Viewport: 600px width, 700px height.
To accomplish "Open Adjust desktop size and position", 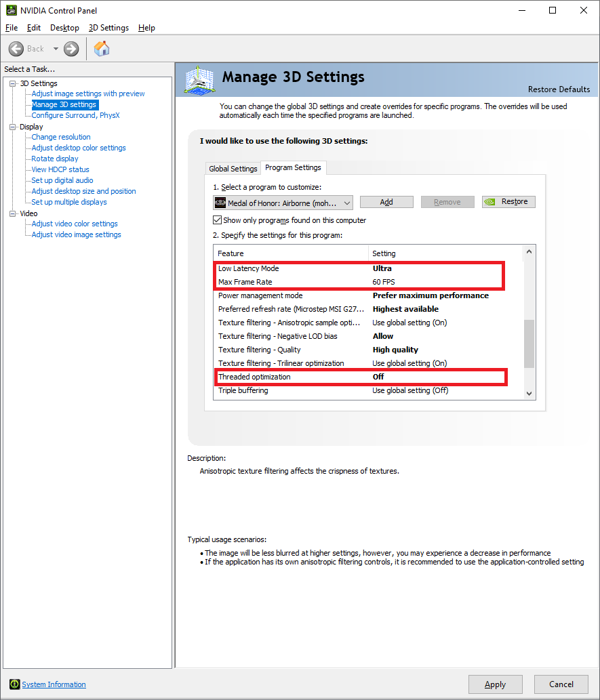I will pyautogui.click(x=83, y=191).
